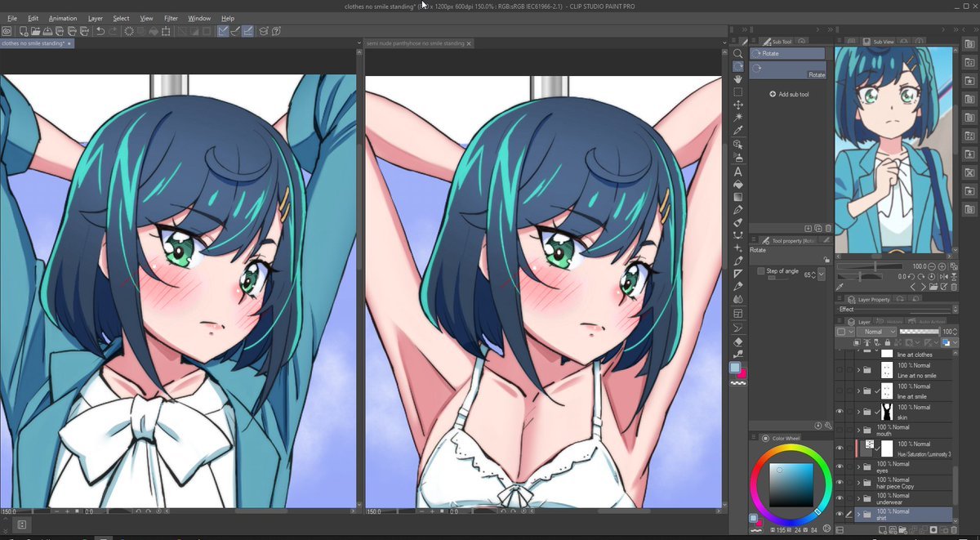
Task: Select the Hand move tool
Action: pos(737,79)
